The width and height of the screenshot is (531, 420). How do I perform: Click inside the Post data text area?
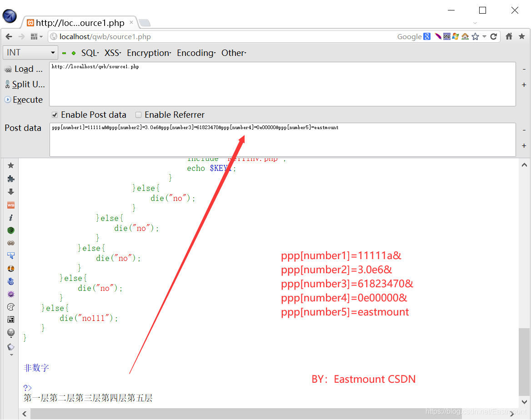coord(282,140)
